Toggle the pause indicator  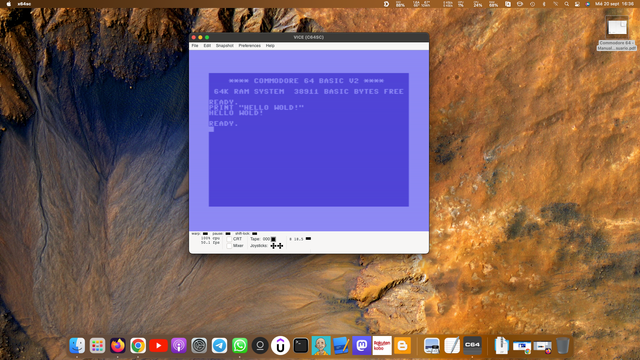pyautogui.click(x=228, y=233)
